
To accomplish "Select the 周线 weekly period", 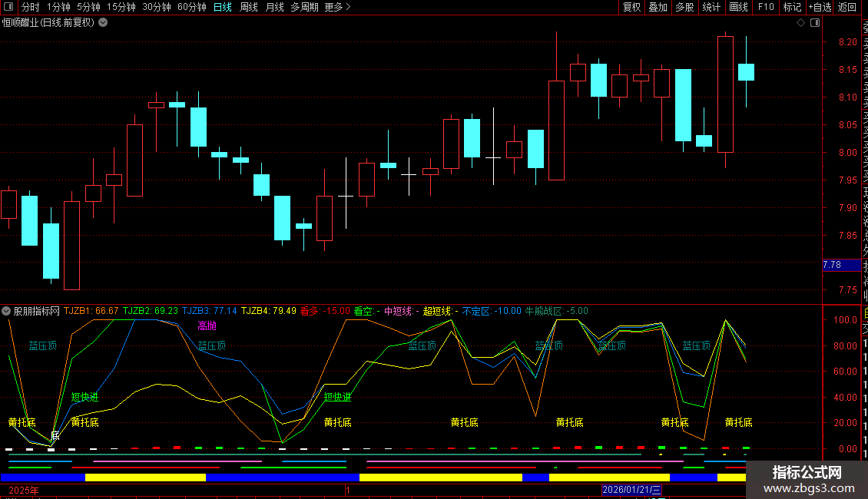I will [249, 7].
